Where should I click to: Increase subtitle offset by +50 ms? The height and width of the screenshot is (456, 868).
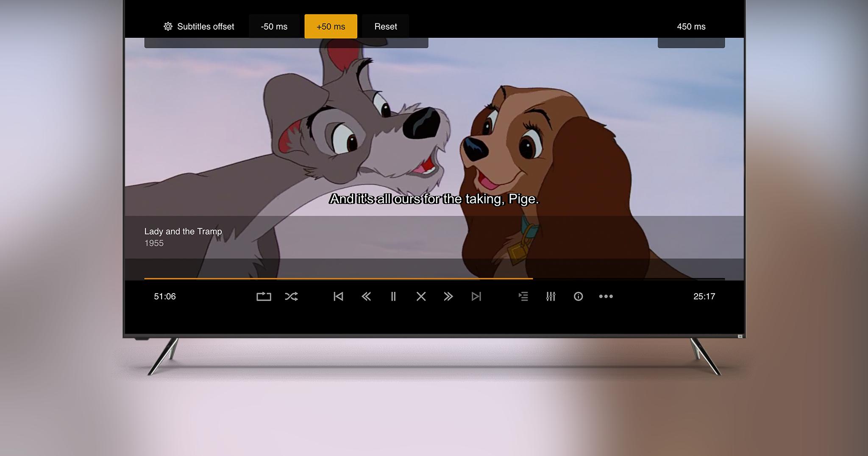[x=331, y=27]
